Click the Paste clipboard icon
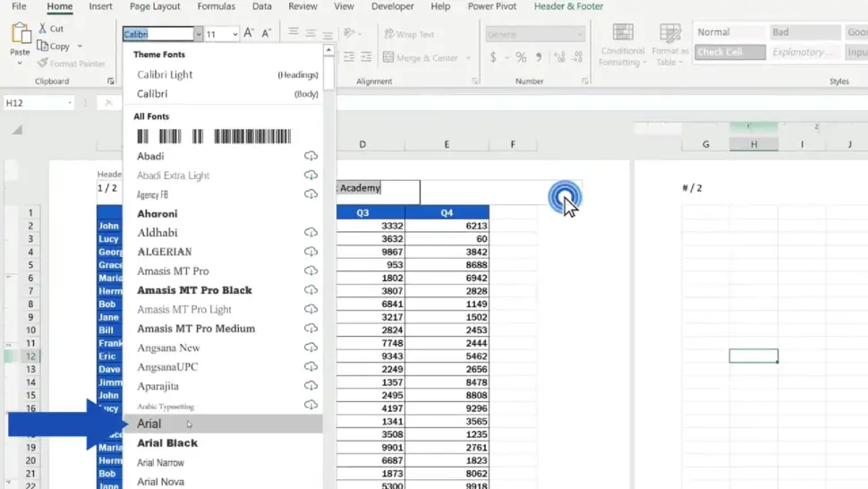 (21, 34)
